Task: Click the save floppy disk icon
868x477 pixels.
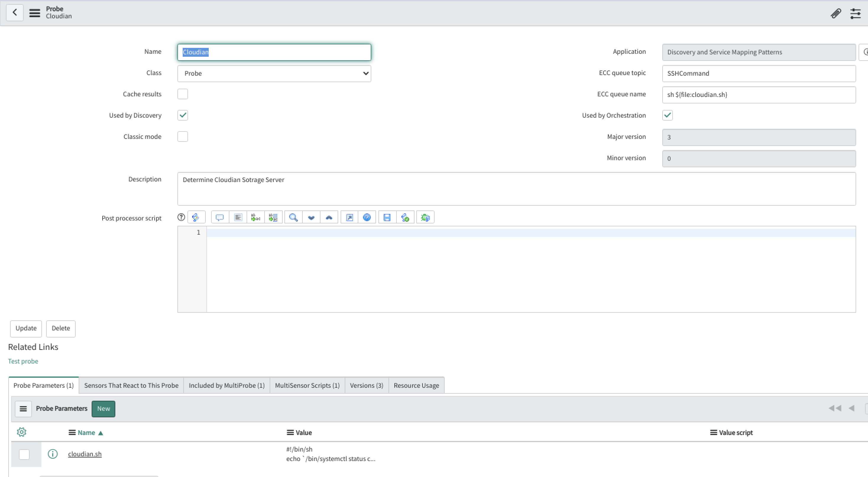Action: pyautogui.click(x=387, y=217)
